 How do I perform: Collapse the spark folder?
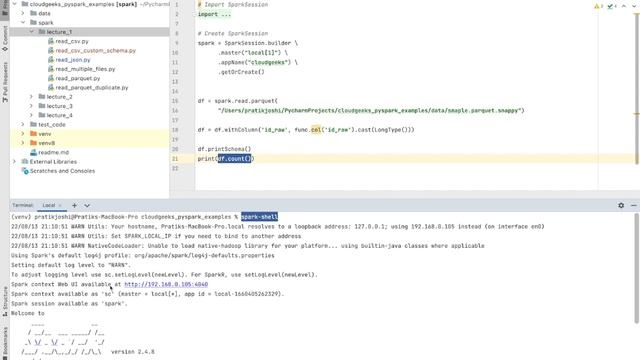23,22
